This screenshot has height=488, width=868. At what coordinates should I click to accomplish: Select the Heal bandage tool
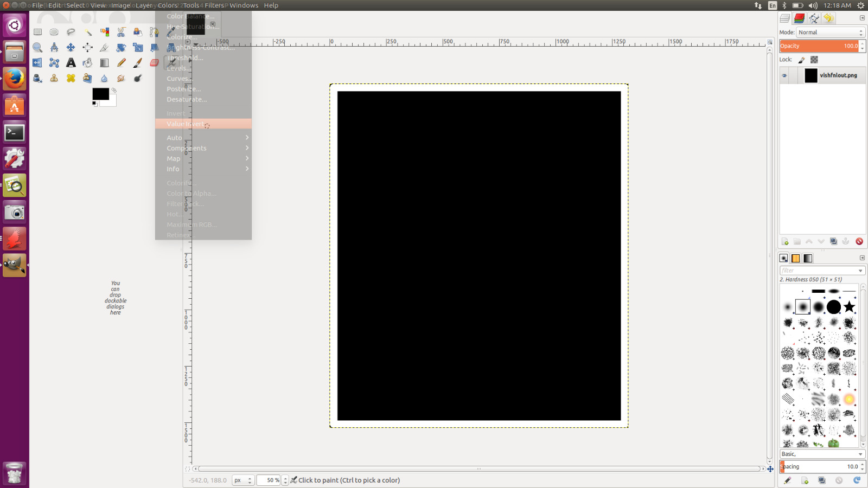tap(71, 79)
